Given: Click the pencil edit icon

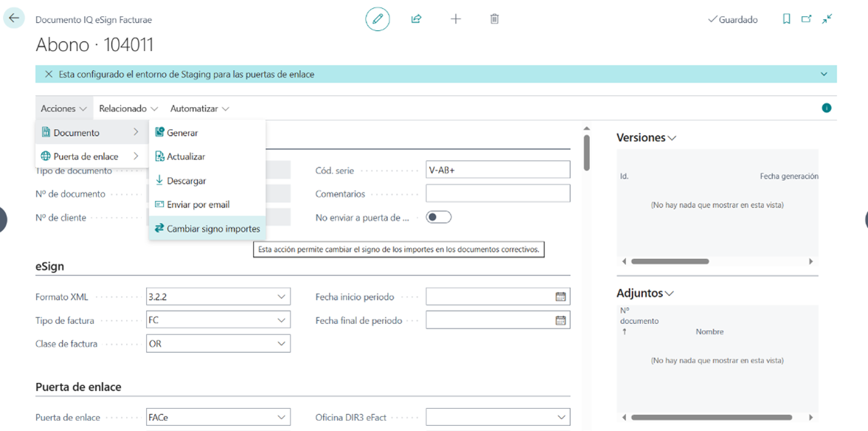Looking at the screenshot, I should [x=378, y=19].
